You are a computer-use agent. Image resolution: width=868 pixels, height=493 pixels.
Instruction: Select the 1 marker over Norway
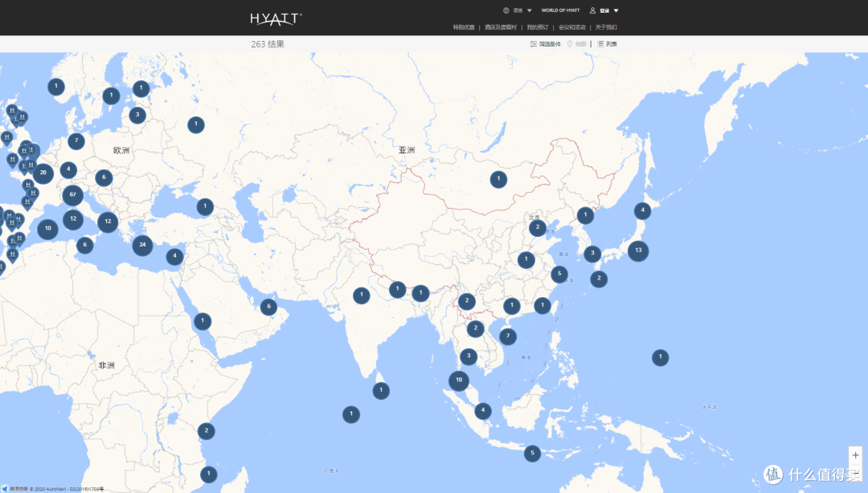56,87
